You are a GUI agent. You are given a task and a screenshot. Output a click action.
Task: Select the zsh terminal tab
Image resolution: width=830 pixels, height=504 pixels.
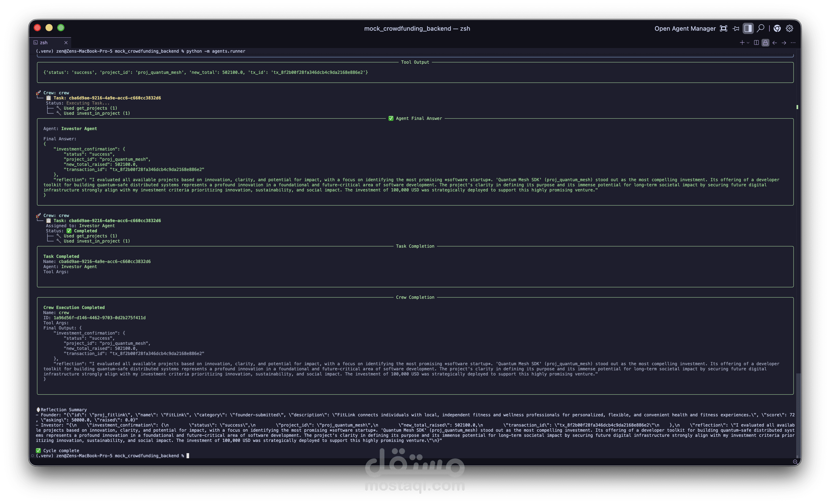coord(44,43)
